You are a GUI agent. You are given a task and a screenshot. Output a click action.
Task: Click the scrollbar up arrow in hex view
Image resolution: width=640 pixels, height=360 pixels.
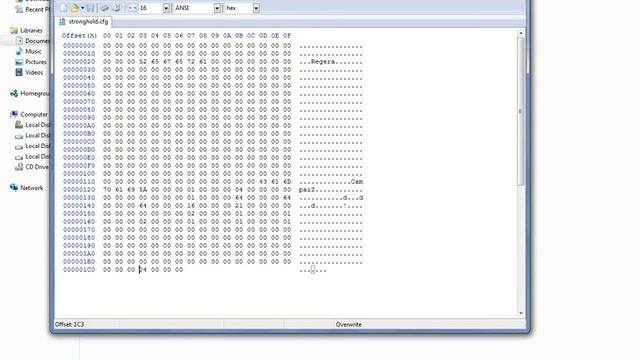coord(521,33)
